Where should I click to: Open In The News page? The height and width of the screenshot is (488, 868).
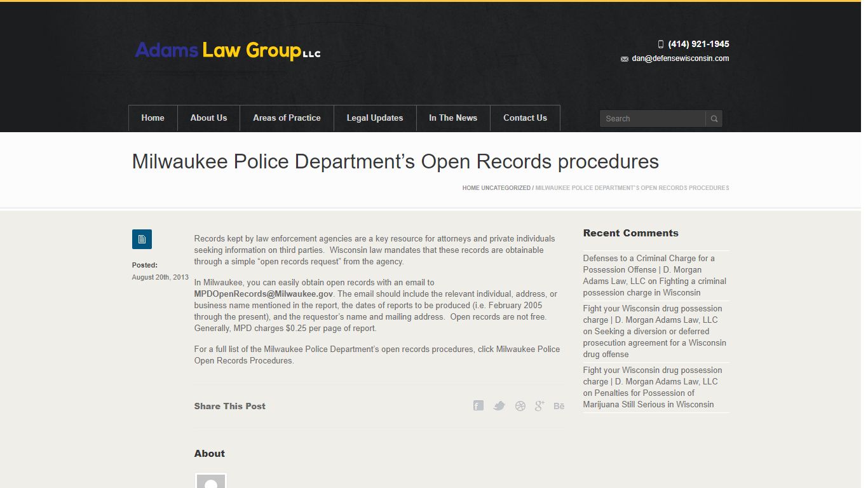pos(453,118)
